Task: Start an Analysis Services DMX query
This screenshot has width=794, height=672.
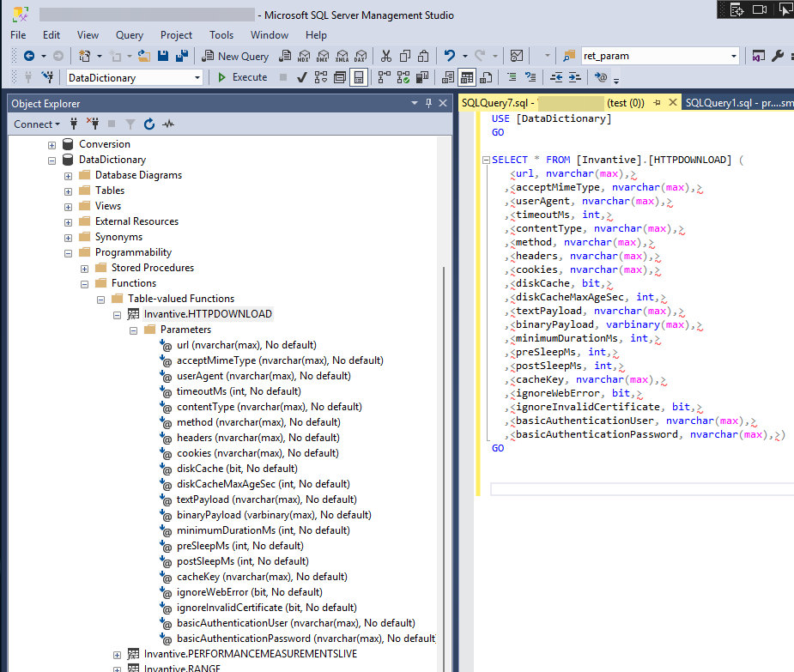Action: 323,56
